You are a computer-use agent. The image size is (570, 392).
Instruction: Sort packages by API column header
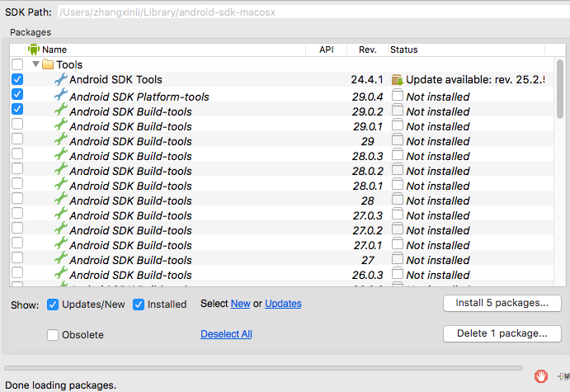coord(326,50)
